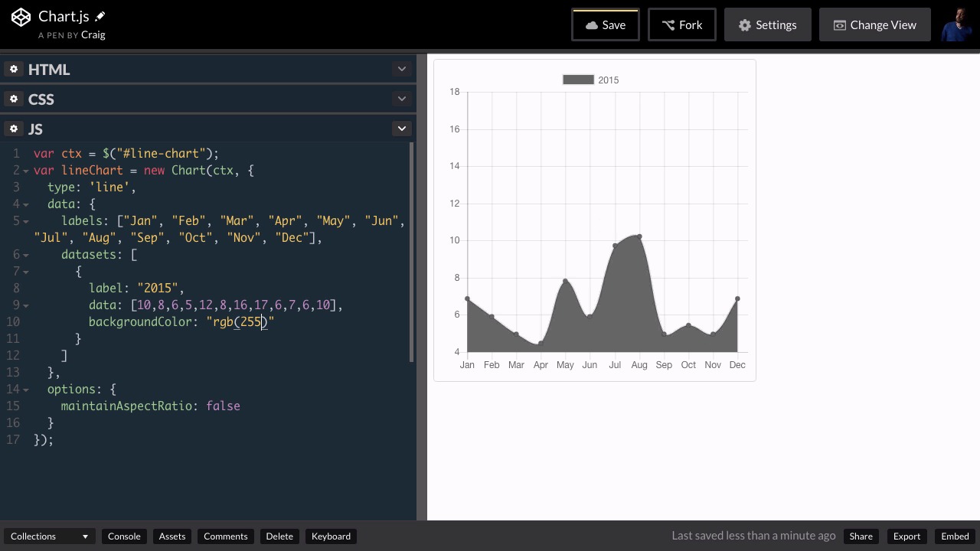Image resolution: width=980 pixels, height=551 pixels.
Task: Fold the options block at line 14
Action: (x=25, y=390)
